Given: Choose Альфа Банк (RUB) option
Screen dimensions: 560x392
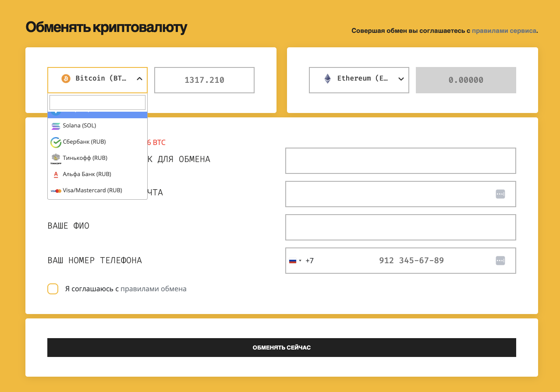Looking at the screenshot, I should pos(97,174).
